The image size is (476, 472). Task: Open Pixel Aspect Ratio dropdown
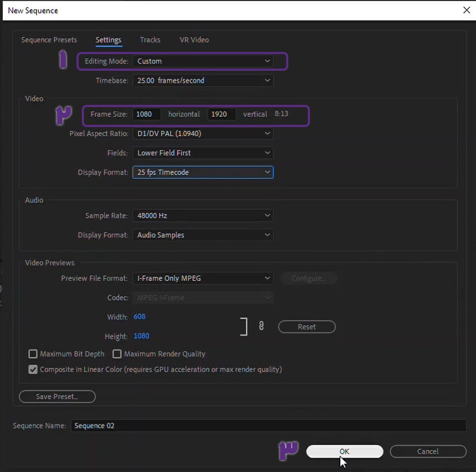click(203, 133)
